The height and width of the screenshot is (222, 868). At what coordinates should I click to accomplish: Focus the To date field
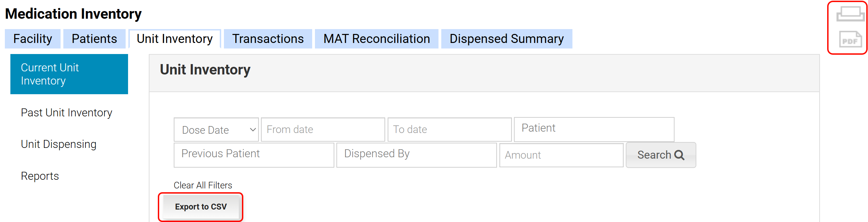(449, 130)
